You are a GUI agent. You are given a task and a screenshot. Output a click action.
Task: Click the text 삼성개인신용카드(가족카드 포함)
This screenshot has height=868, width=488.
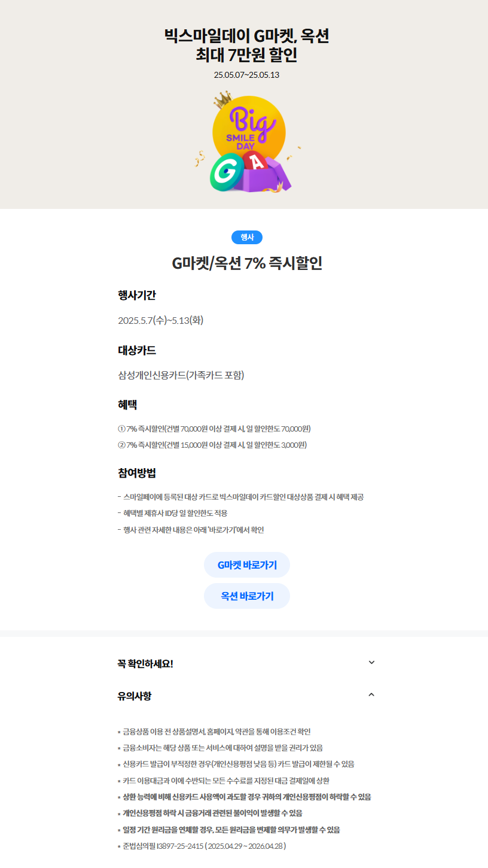(x=181, y=375)
